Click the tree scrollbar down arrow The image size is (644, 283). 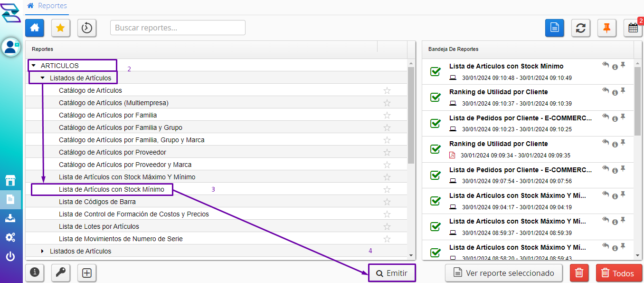pos(411,256)
